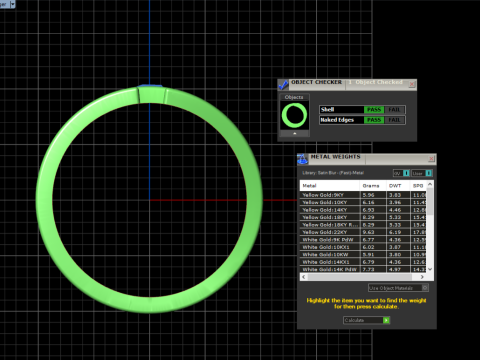Select the green ring in viewport

[43, 200]
